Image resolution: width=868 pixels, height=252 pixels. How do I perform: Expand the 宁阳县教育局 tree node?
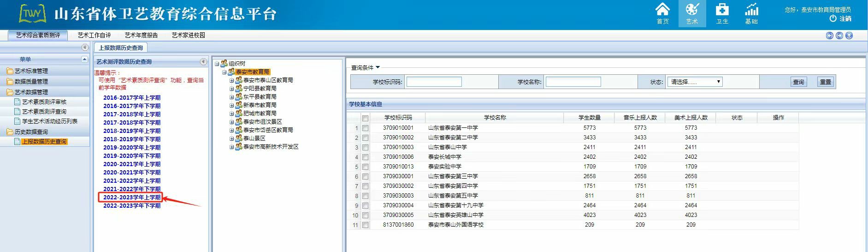(x=232, y=89)
